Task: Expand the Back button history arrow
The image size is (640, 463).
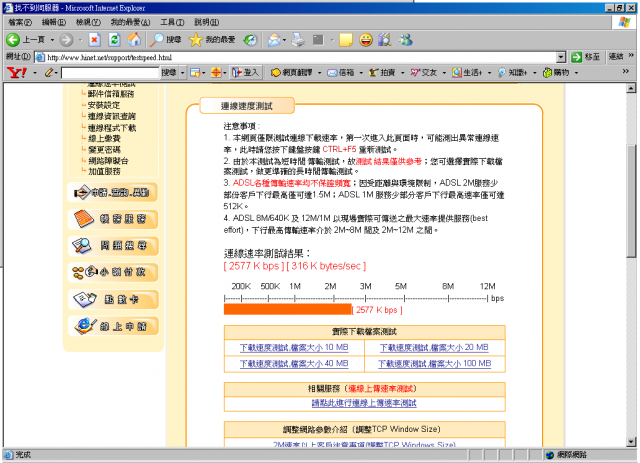Action: click(x=51, y=40)
